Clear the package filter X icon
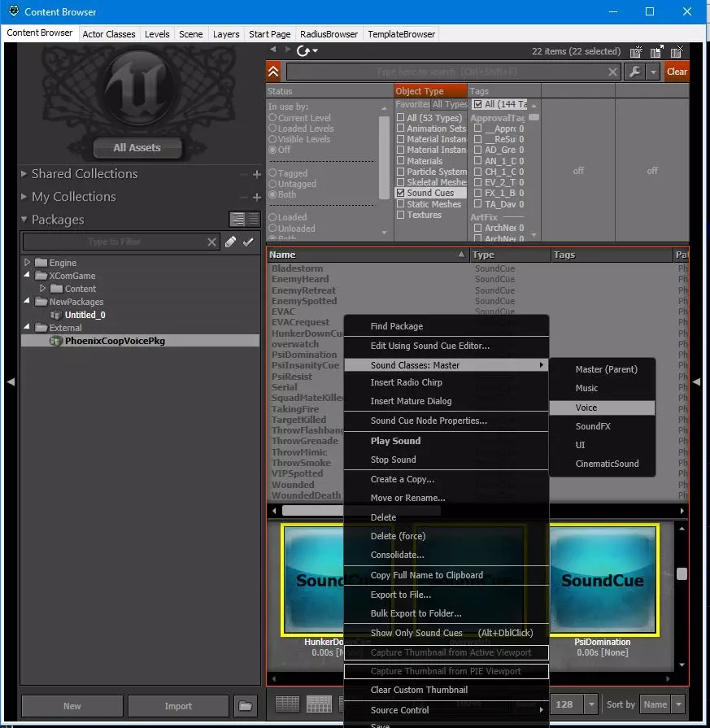The width and height of the screenshot is (710, 728). tap(211, 242)
